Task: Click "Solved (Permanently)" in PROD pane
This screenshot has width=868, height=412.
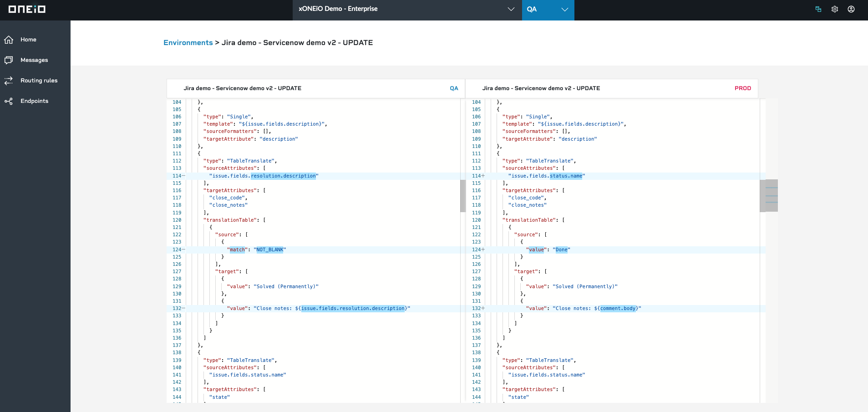Action: point(585,286)
